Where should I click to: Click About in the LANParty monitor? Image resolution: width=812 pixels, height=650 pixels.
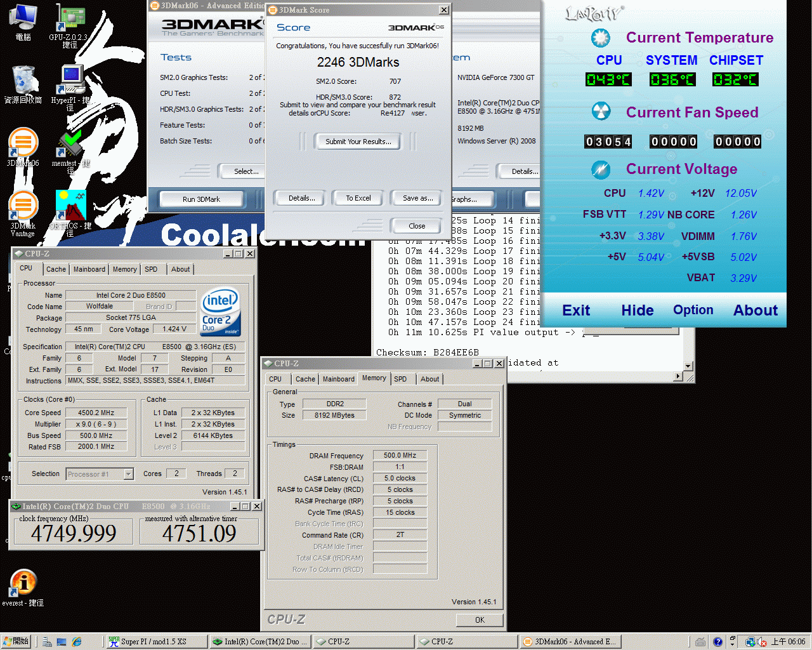(x=756, y=310)
